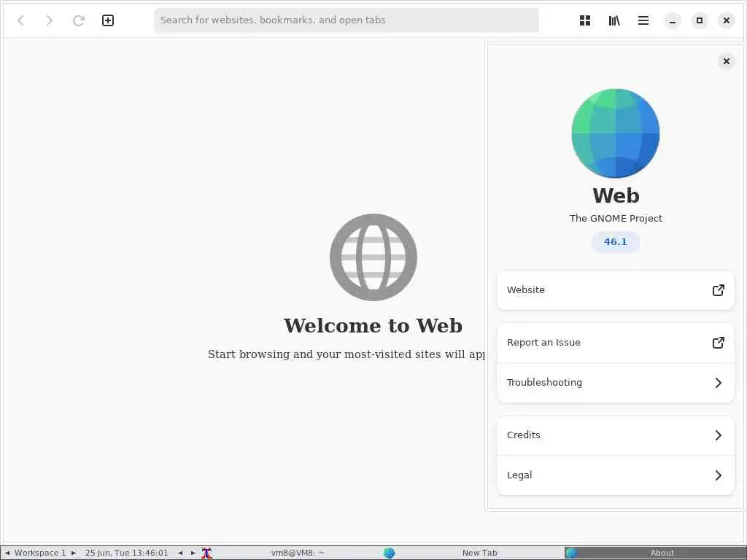Click the chevron next to Troubleshooting
The image size is (747, 560).
point(719,383)
